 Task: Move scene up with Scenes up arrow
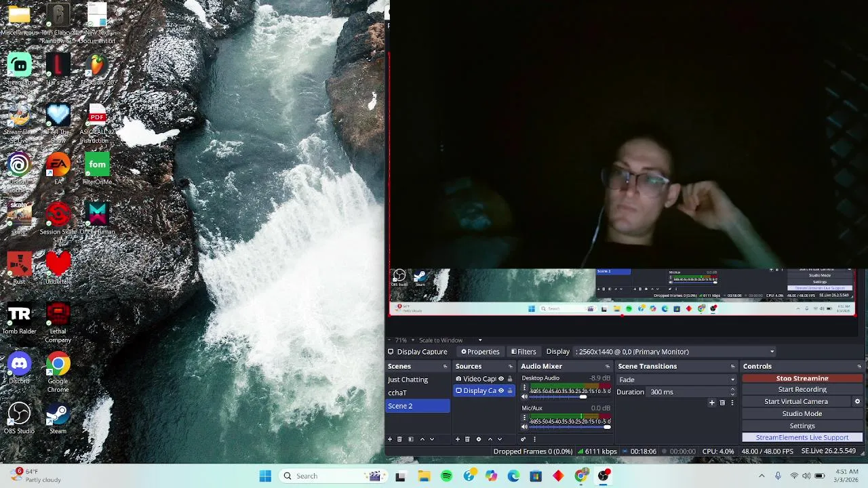click(x=422, y=439)
